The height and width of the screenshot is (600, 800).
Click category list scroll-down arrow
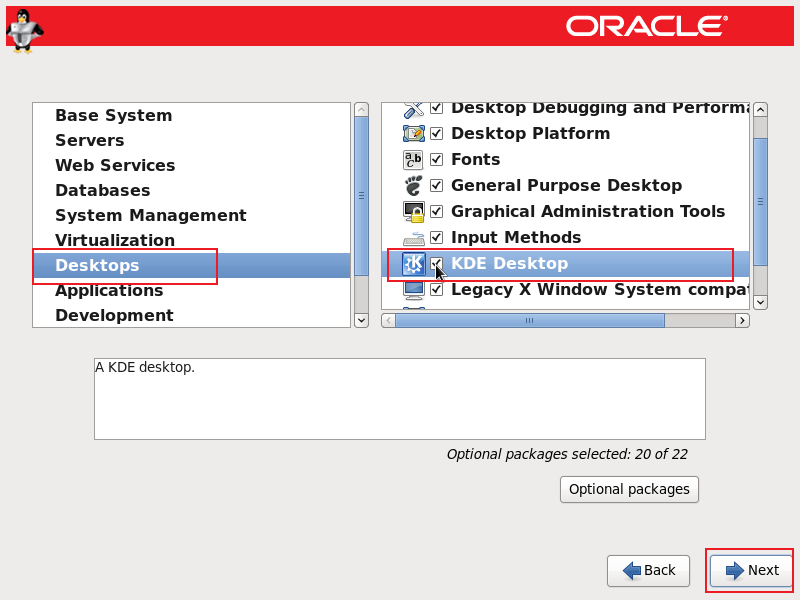[x=361, y=320]
